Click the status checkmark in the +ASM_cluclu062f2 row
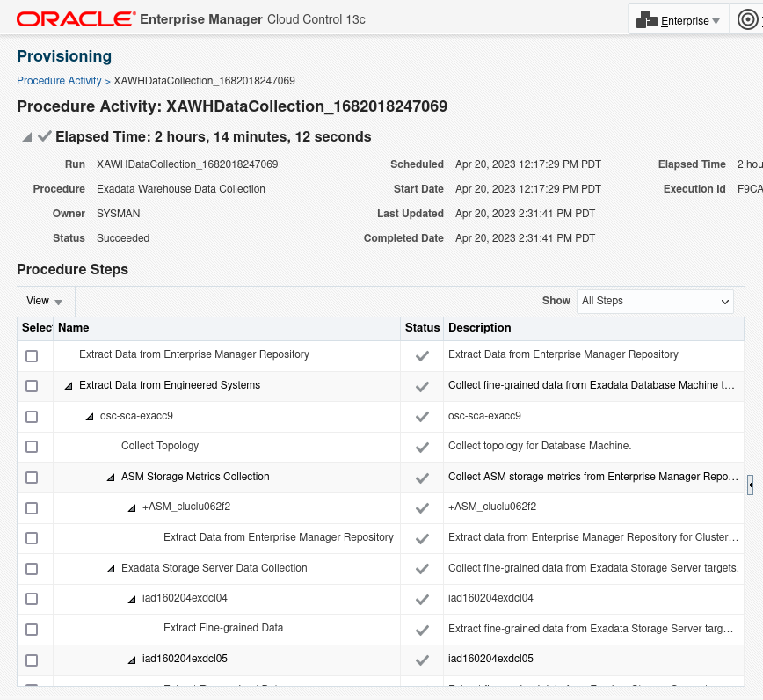Screen dimensions: 763x700 click(422, 507)
